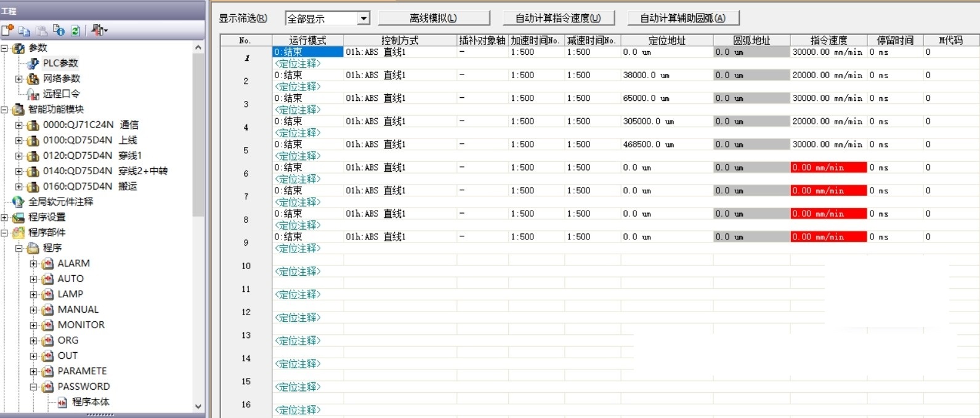
Task: Expand the AUTO program node
Action: point(34,279)
